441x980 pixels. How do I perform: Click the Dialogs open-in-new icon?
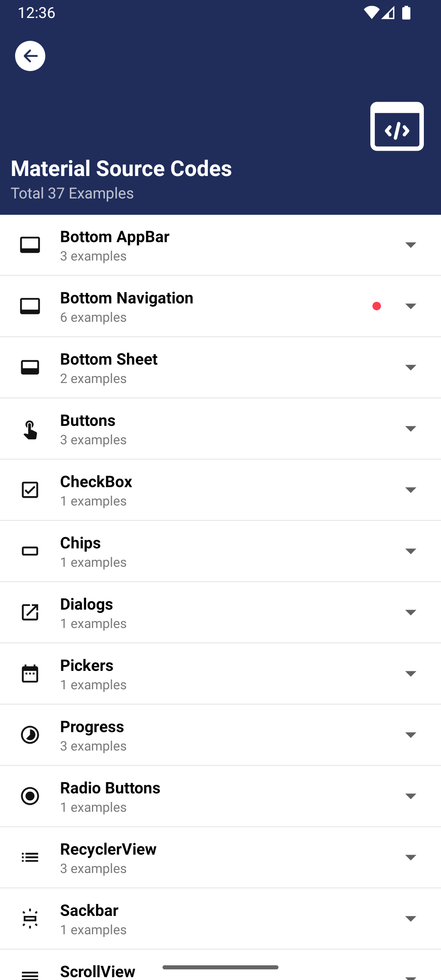(30, 612)
